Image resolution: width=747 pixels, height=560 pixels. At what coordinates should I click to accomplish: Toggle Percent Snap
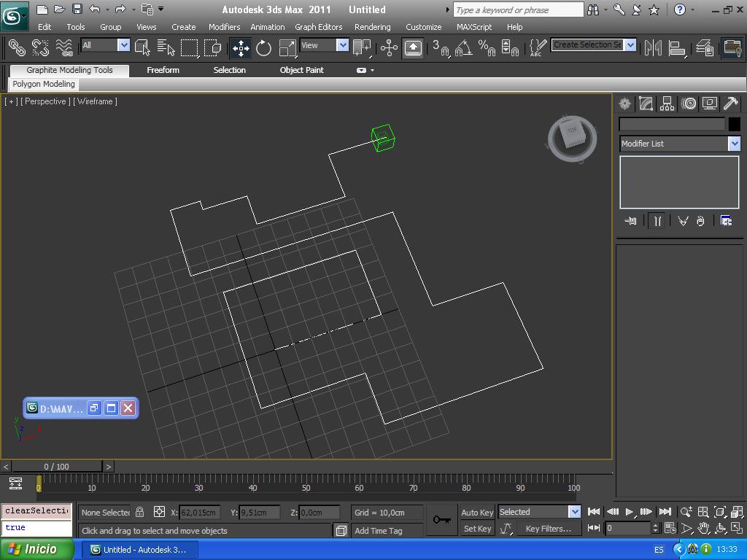[x=487, y=47]
